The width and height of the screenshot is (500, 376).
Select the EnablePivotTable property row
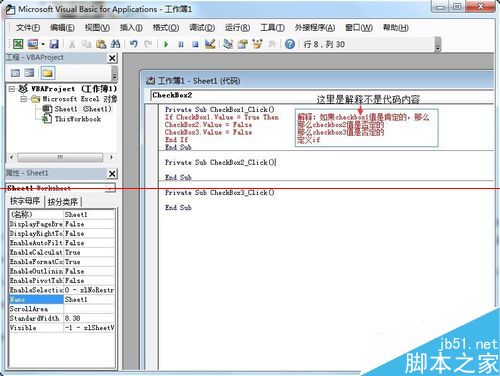tap(62, 281)
